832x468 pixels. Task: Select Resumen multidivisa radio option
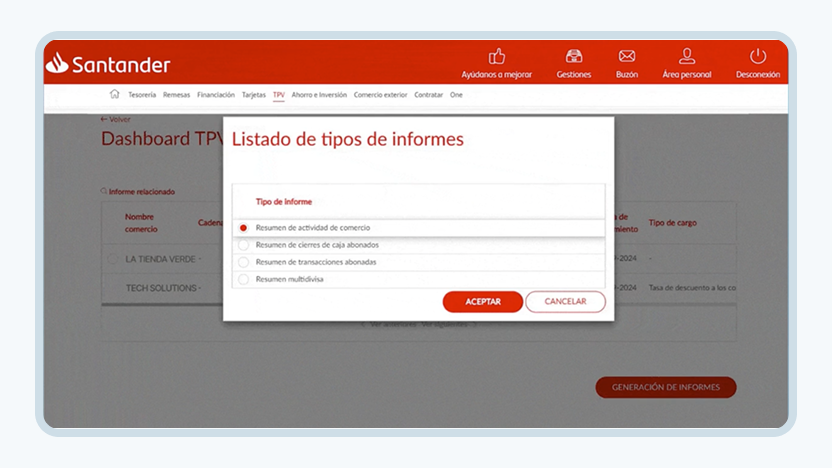pyautogui.click(x=243, y=279)
